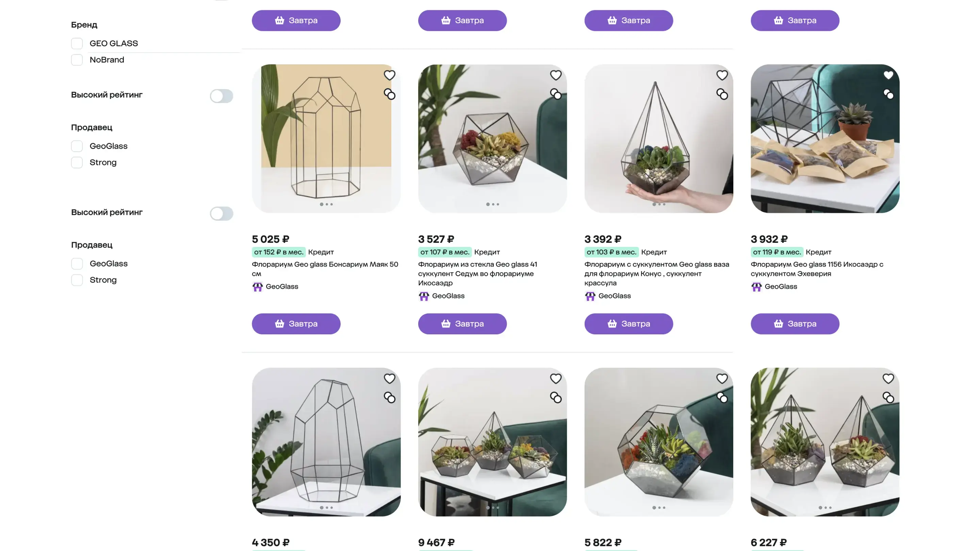This screenshot has width=980, height=551.
Task: Check the GEO GLASS brand filter
Action: point(77,43)
